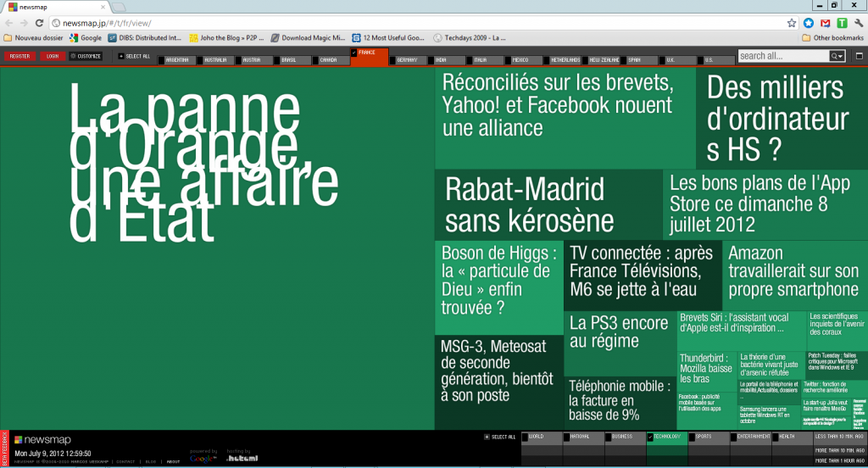Click the blue star extension icon
Viewport: 868px width, 468px height.
pyautogui.click(x=809, y=23)
